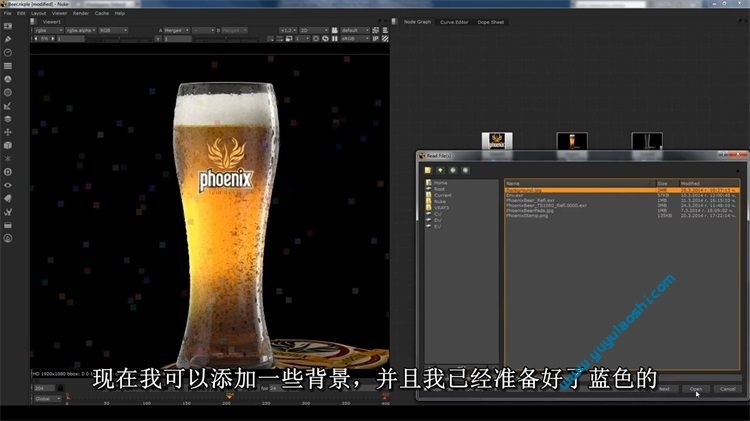Open the Keyer nodes toolbar menu

coord(8,106)
